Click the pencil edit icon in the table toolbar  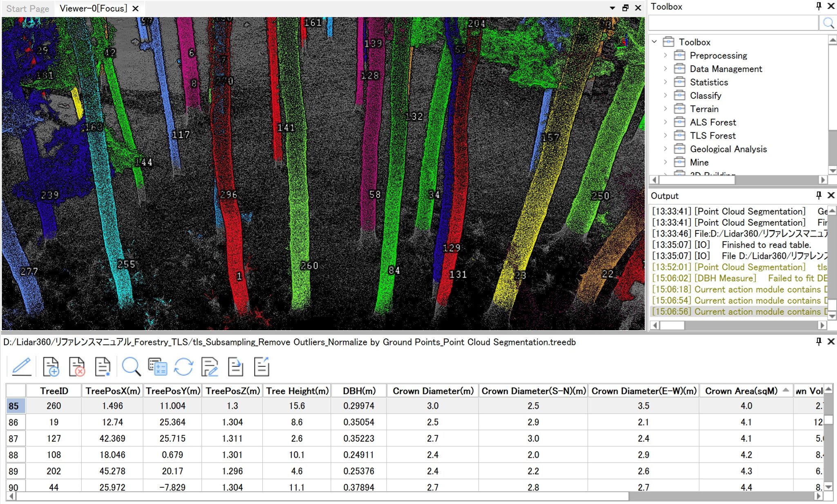tap(22, 366)
